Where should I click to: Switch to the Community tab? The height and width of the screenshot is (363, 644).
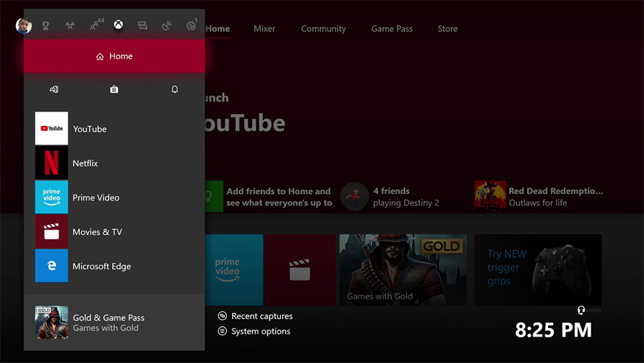[323, 29]
